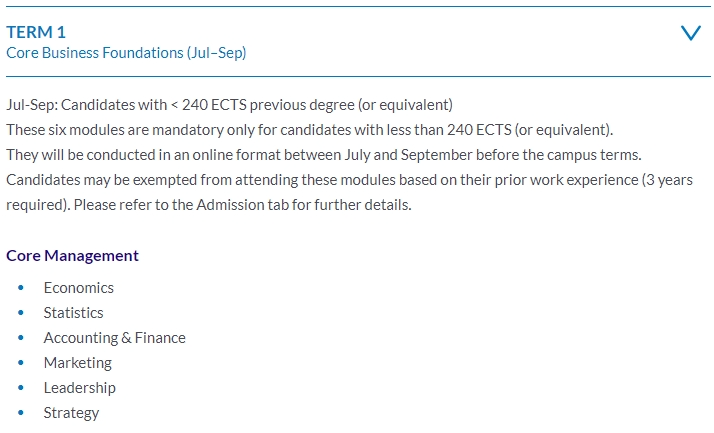Click the bullet beside Strategy

[20, 413]
